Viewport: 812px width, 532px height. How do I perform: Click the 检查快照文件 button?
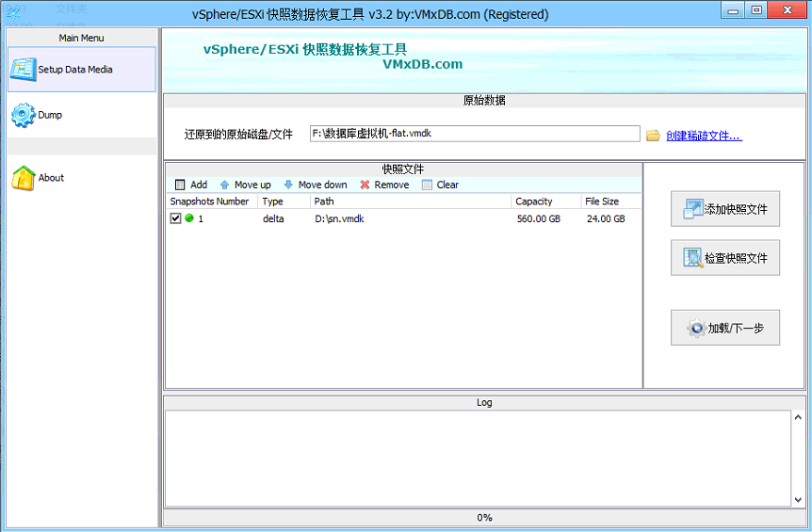click(x=725, y=257)
